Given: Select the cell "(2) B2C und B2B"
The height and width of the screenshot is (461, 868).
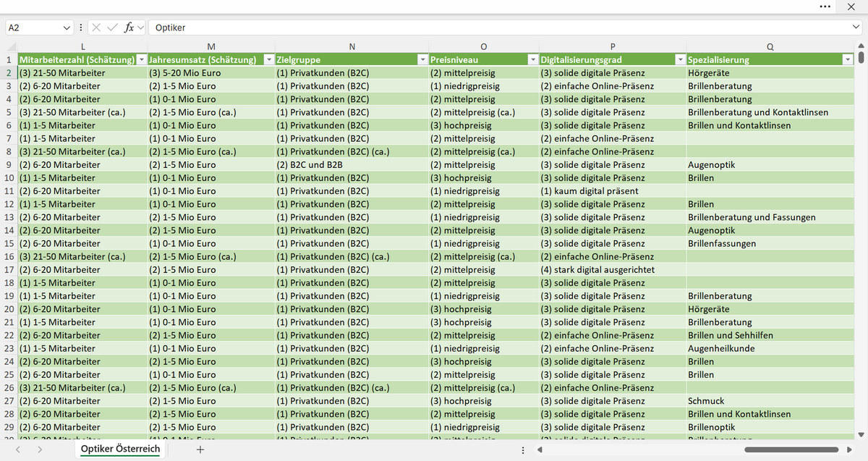Looking at the screenshot, I should click(x=352, y=165).
